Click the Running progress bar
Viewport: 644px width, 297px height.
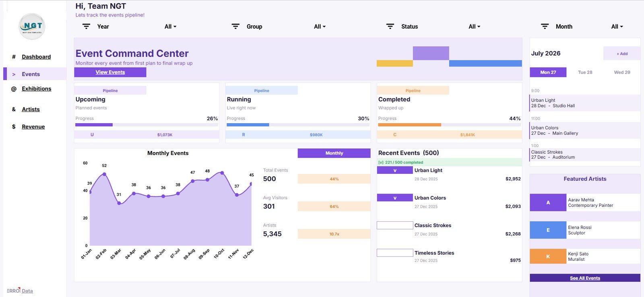coord(298,125)
